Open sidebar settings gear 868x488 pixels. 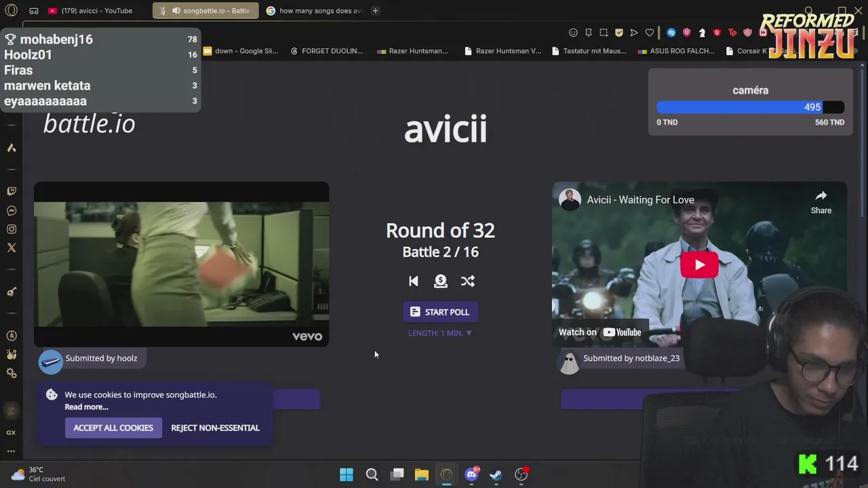click(x=11, y=373)
